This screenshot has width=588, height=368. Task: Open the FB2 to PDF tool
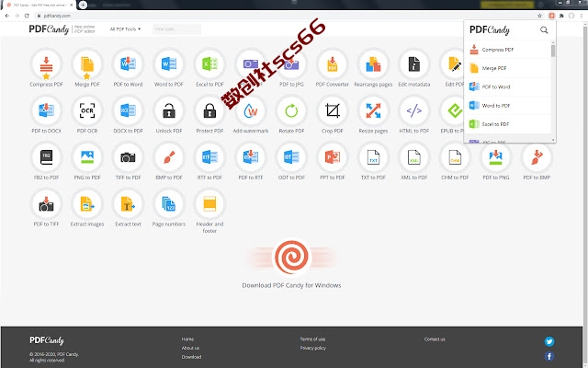tap(46, 162)
